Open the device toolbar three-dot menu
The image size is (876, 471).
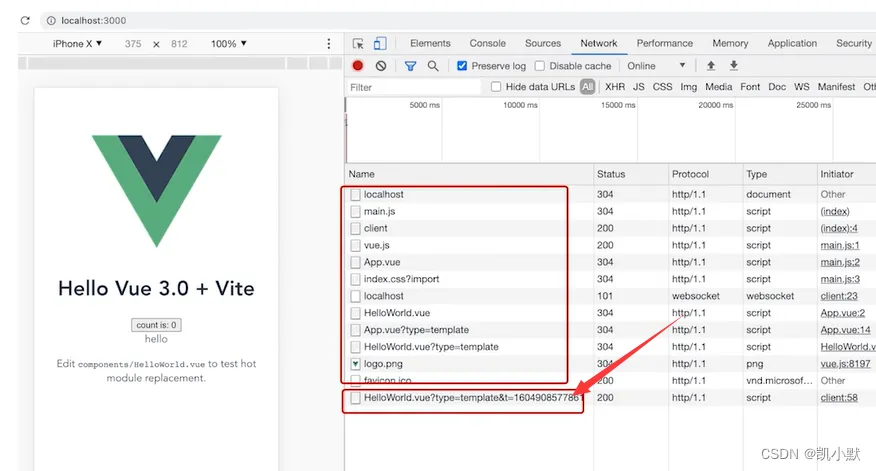(x=328, y=44)
